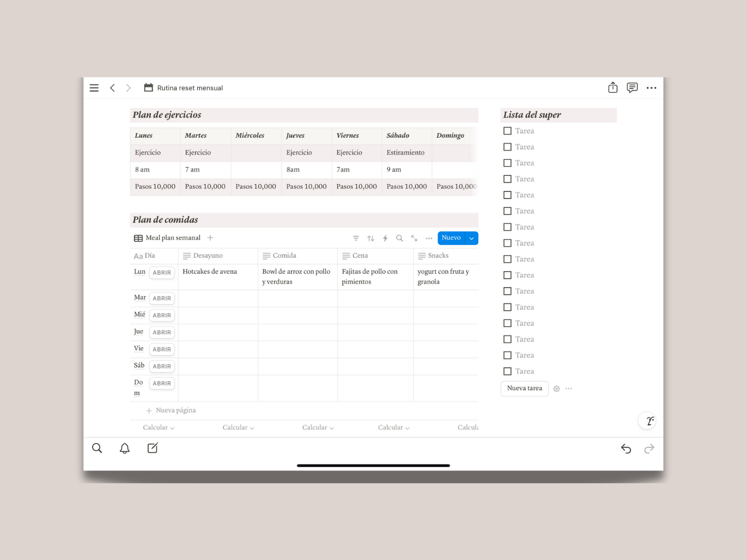
Task: Click the Comida column header
Action: coord(298,256)
